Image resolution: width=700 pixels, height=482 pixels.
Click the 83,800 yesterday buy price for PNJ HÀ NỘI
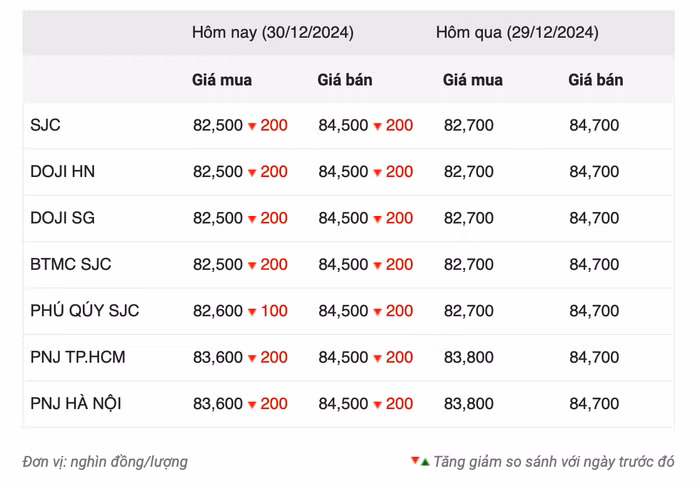[468, 404]
